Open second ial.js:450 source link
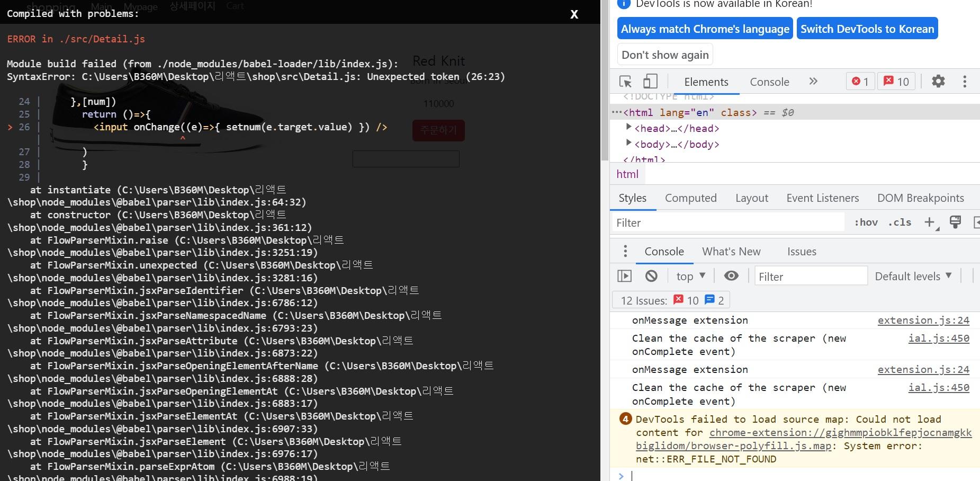This screenshot has width=980, height=481. (x=939, y=388)
